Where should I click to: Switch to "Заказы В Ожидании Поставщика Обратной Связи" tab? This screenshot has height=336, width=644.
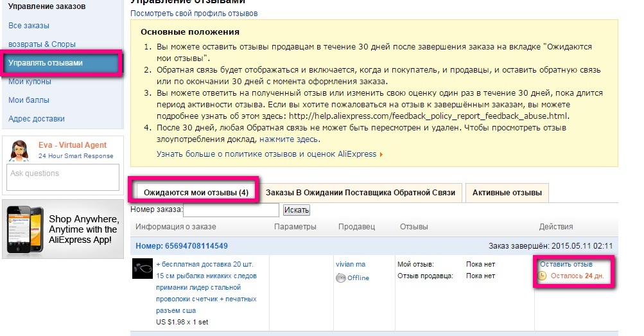[360, 193]
